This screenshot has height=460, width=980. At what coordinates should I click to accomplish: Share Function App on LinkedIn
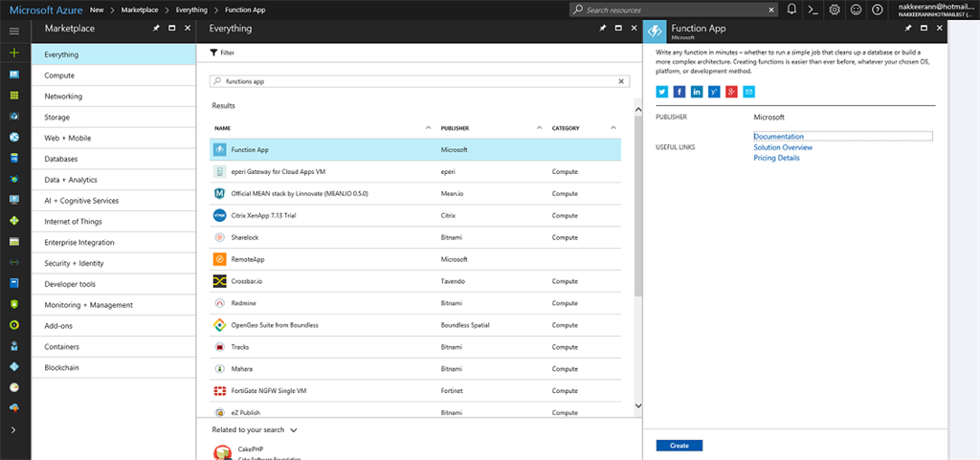tap(697, 92)
